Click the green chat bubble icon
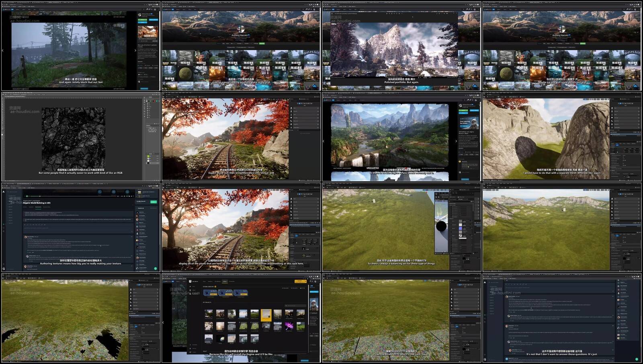643x364 pixels. (156, 268)
